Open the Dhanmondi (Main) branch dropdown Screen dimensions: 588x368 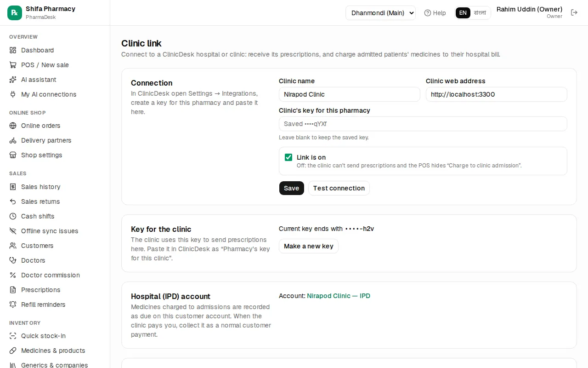coord(380,13)
